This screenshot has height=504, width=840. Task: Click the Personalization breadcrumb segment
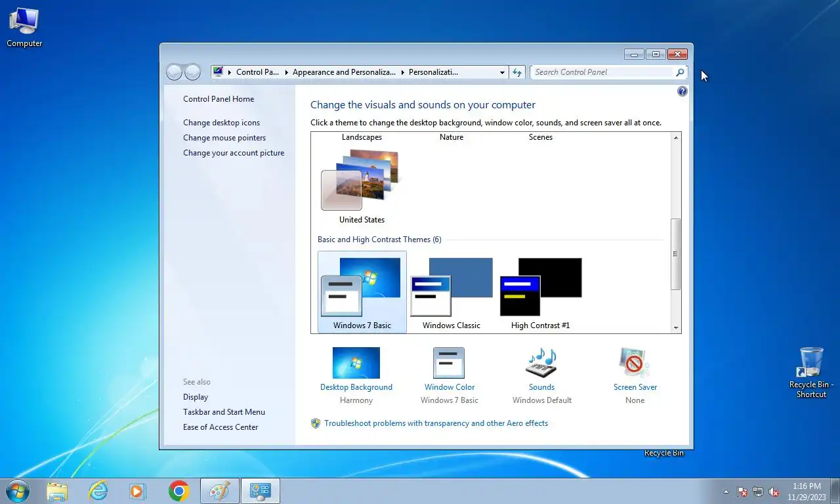point(433,72)
